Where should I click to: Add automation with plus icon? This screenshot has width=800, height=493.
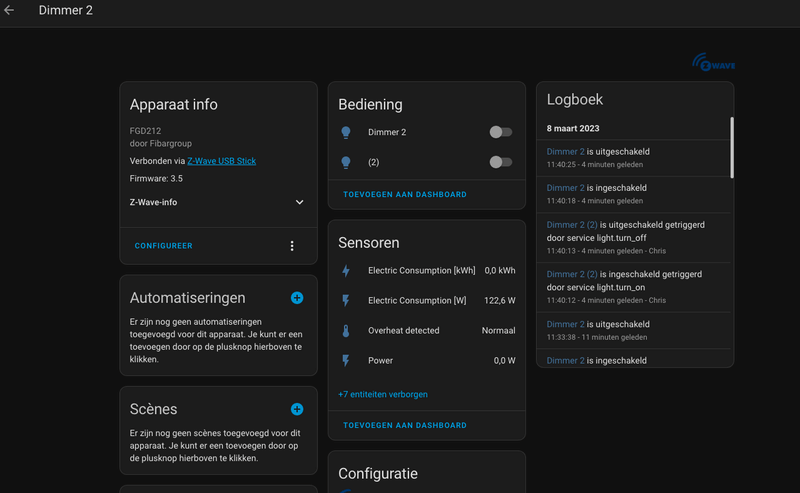click(x=297, y=298)
